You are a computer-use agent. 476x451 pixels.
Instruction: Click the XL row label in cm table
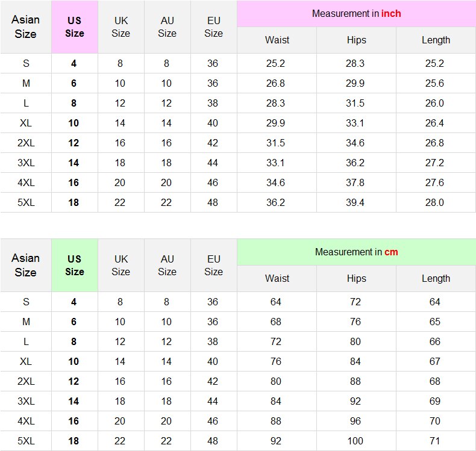26,361
